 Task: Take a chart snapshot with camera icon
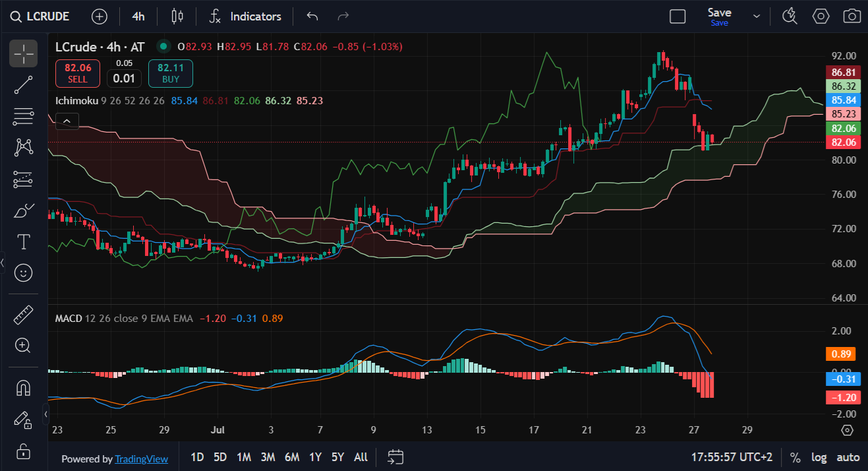pos(852,16)
